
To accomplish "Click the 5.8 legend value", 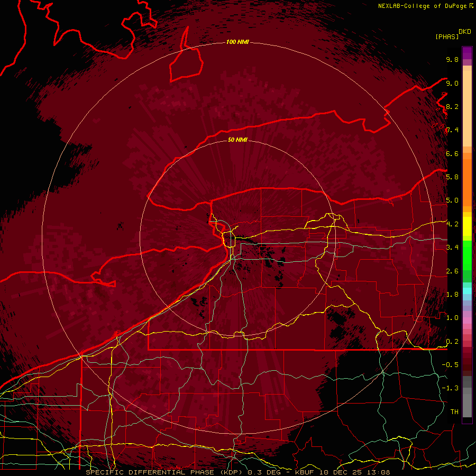I will (x=452, y=177).
